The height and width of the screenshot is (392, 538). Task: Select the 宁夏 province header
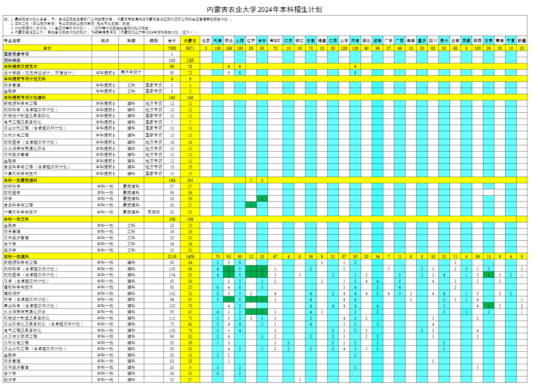pyautogui.click(x=511, y=41)
